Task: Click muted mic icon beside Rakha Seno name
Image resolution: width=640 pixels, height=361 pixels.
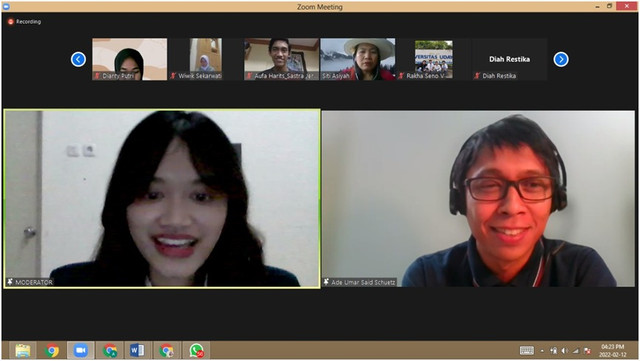Action: coord(401,76)
